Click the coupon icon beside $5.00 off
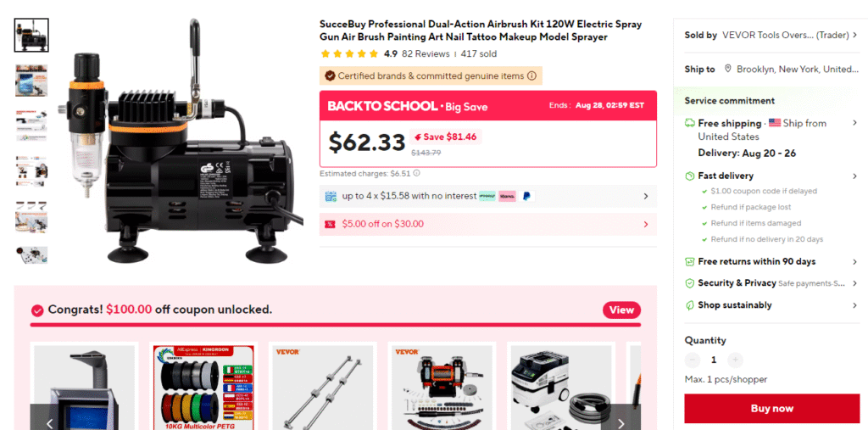This screenshot has height=430, width=868. coord(330,225)
